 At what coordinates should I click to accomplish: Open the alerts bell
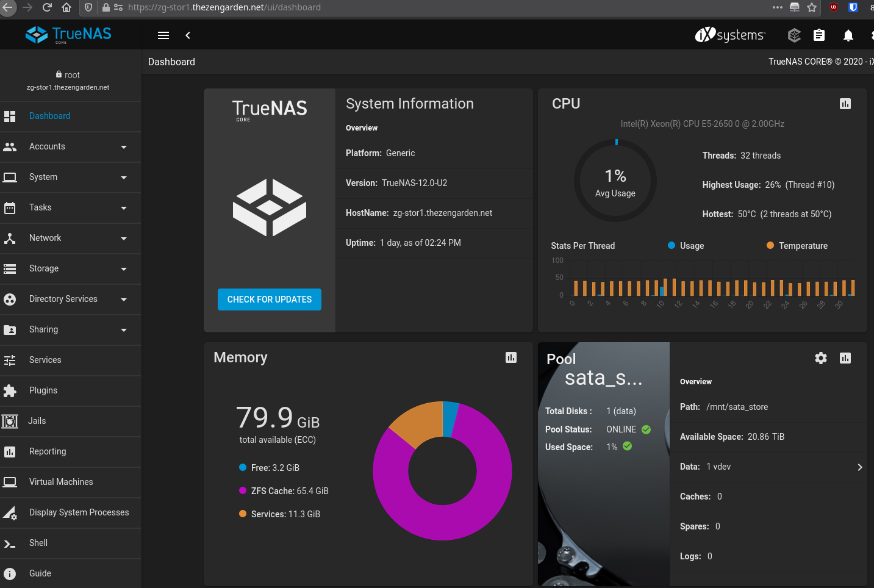848,35
